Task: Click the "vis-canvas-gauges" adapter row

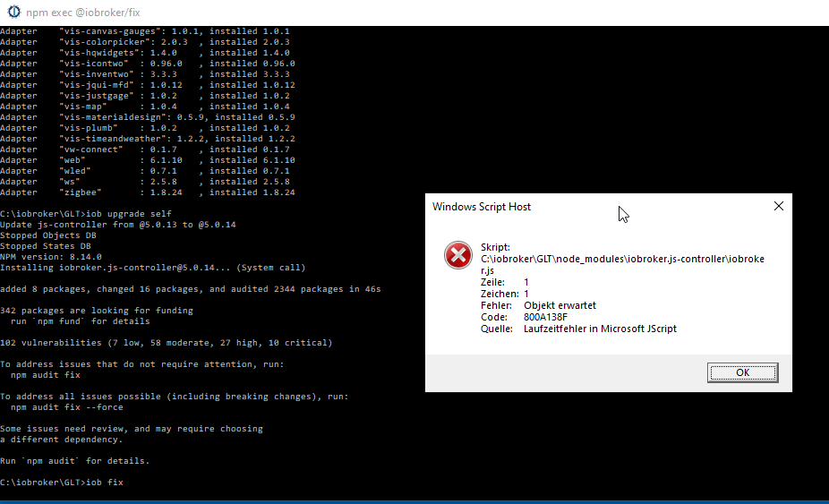Action: [145, 31]
